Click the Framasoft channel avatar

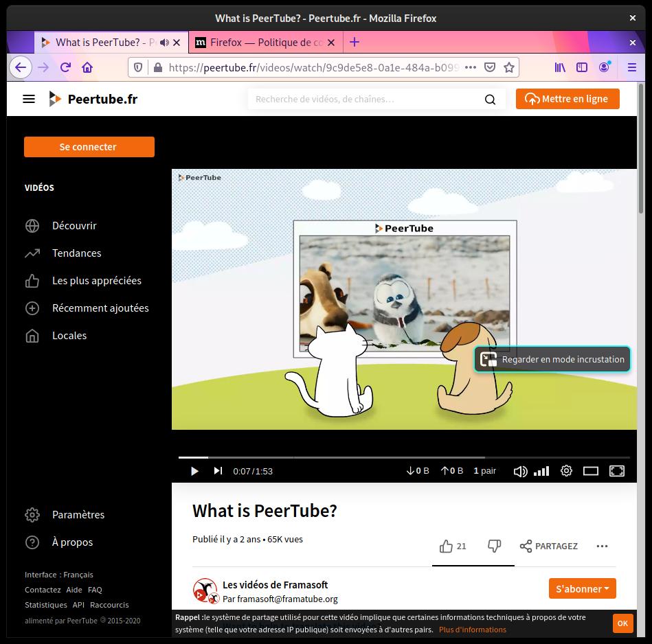205,590
